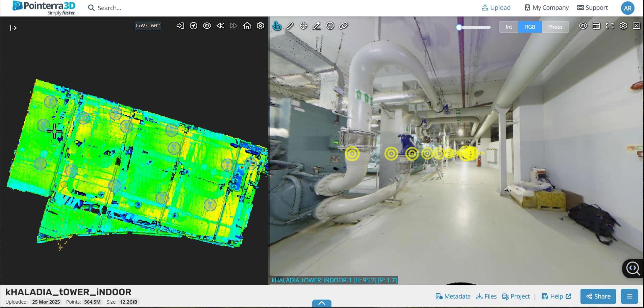The width and height of the screenshot is (644, 308).
Task: Switch panorama layout with panel icon
Action: point(596,26)
